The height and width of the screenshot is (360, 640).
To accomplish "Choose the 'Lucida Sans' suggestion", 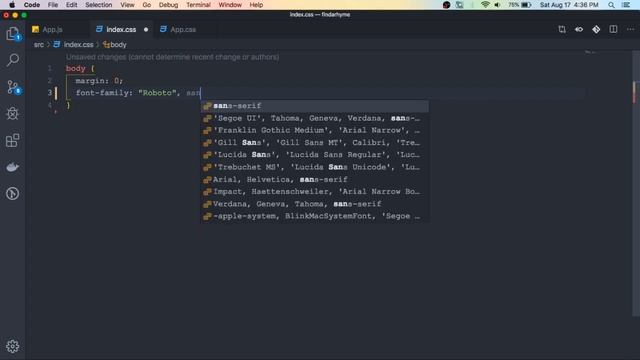I will pos(314,155).
